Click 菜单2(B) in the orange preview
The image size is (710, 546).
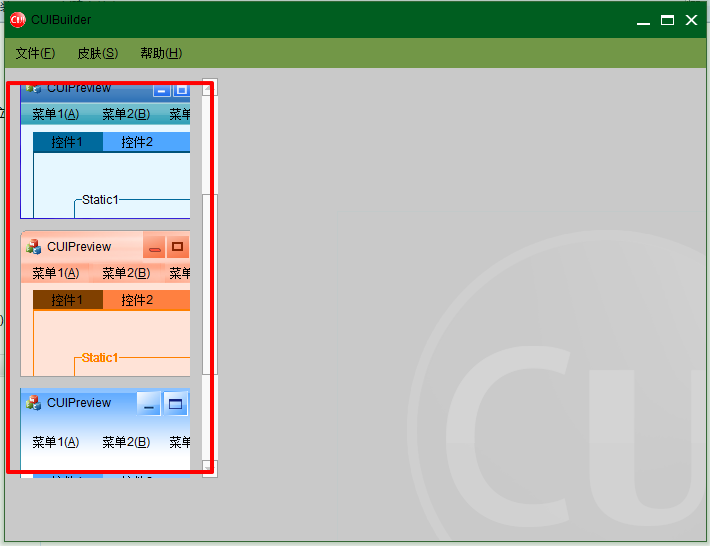(x=126, y=273)
